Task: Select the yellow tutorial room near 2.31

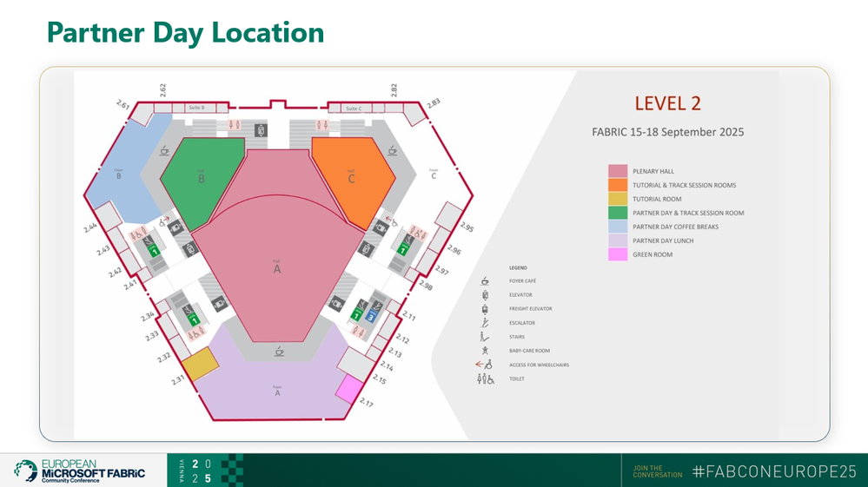Action: coord(201,364)
